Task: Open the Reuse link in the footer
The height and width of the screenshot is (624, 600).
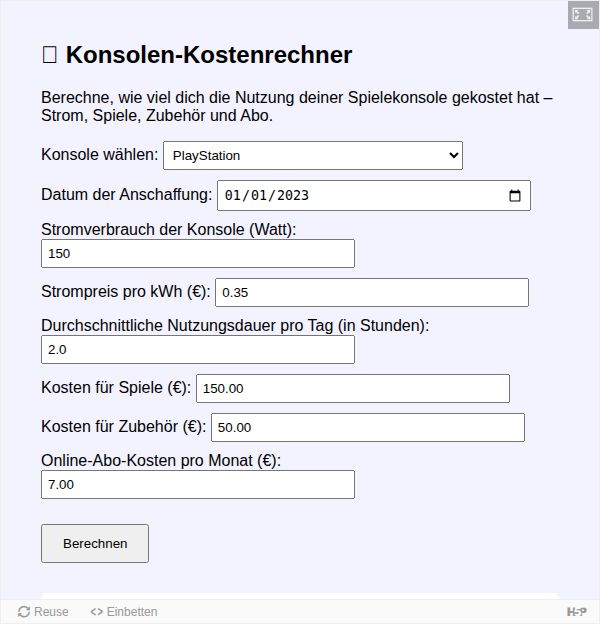Action: (x=43, y=612)
